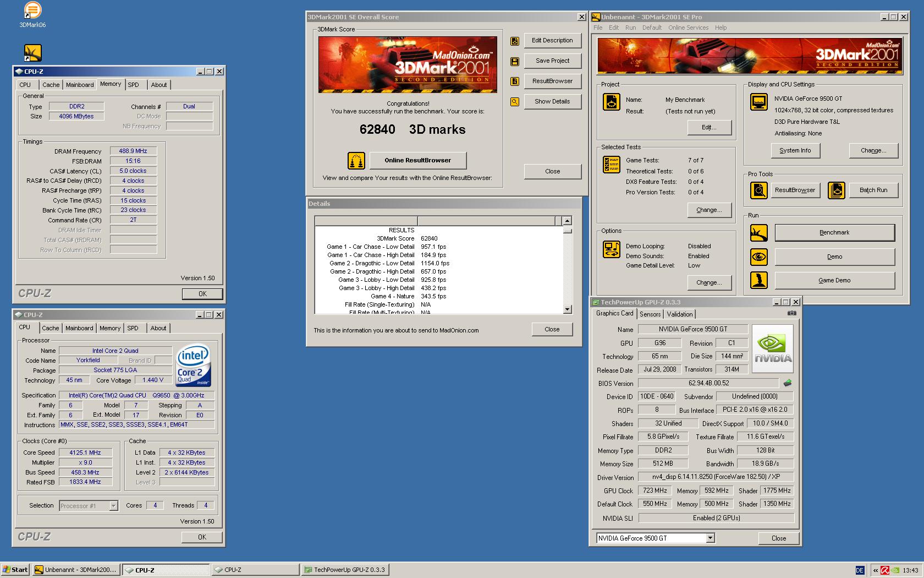The image size is (924, 578).
Task: Click the Show Details button
Action: coord(552,102)
